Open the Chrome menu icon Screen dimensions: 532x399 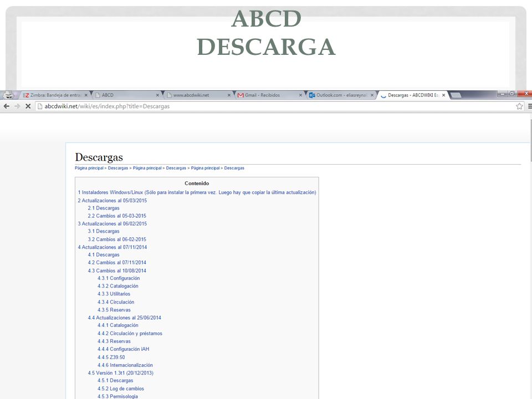[530, 106]
